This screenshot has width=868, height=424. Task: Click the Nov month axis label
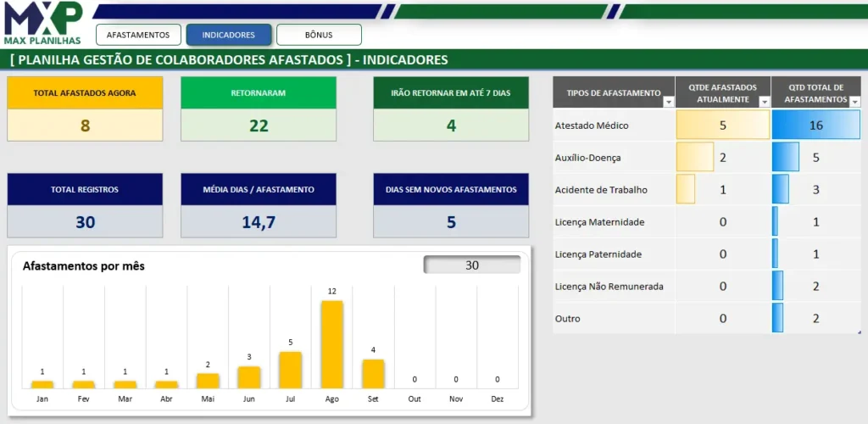point(456,399)
